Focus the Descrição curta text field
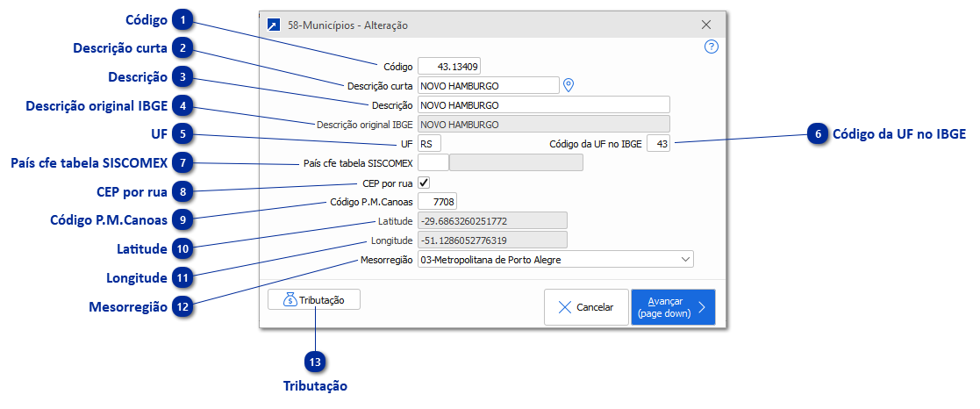Image resolution: width=980 pixels, height=409 pixels. [x=488, y=85]
